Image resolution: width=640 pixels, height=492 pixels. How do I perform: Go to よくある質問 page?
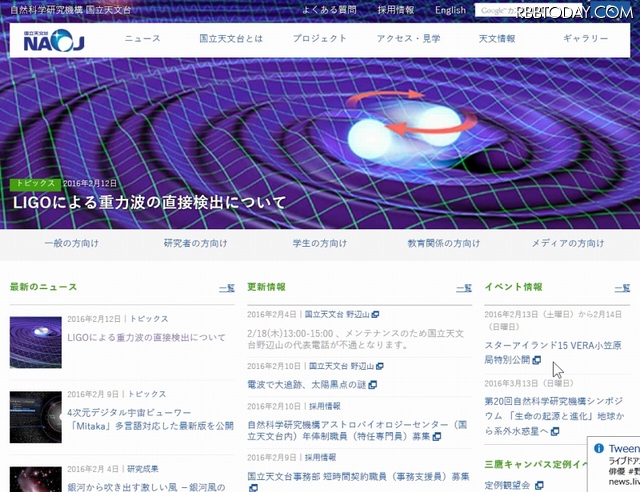click(329, 10)
